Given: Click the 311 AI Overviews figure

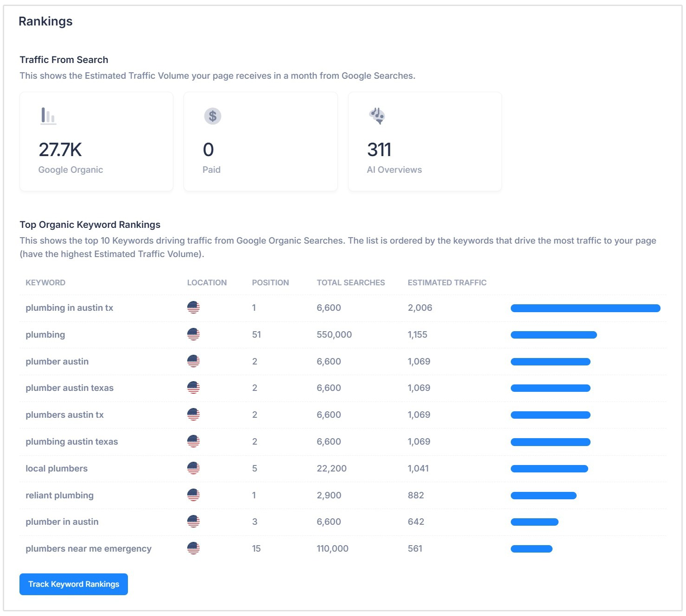Looking at the screenshot, I should (x=379, y=150).
